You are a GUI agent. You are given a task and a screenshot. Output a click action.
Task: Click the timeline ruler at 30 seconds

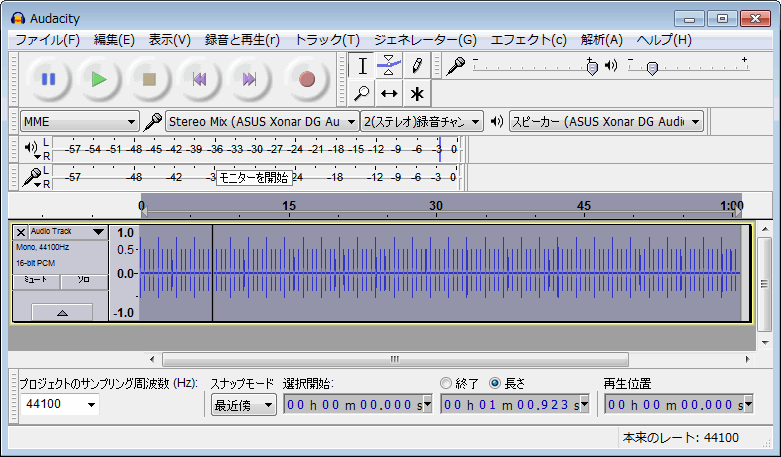coord(436,206)
